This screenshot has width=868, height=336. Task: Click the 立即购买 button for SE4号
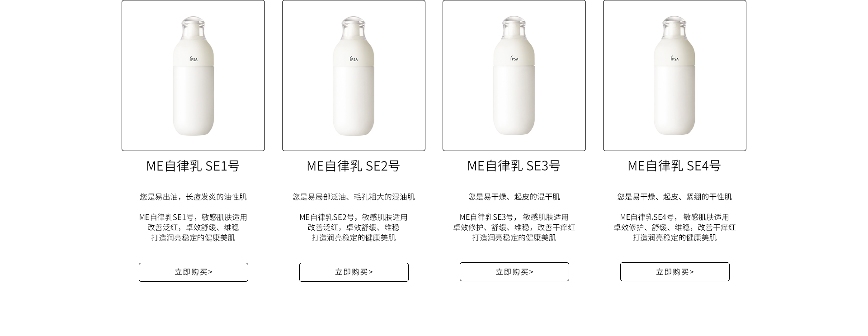[675, 272]
